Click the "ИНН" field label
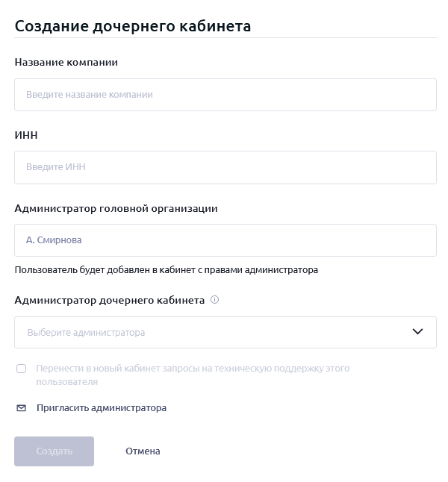 (x=26, y=135)
